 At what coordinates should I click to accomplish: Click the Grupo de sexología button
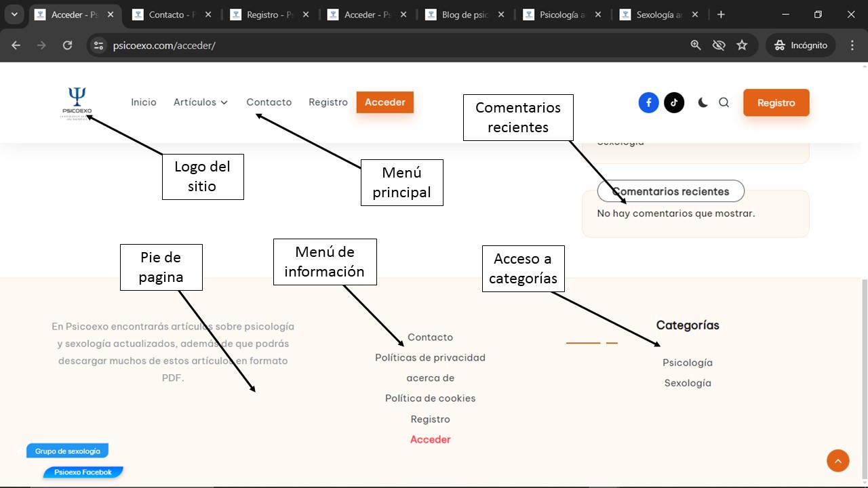pyautogui.click(x=67, y=451)
